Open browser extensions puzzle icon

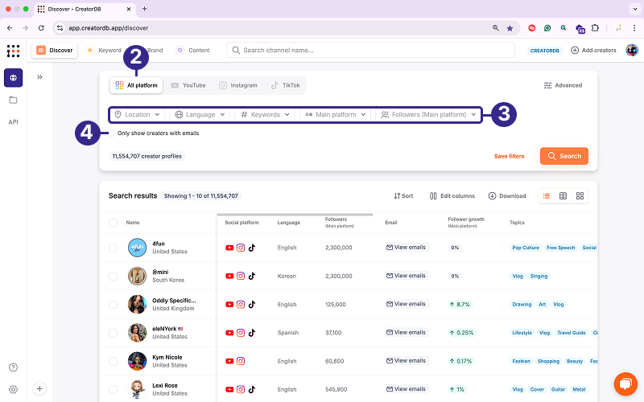pyautogui.click(x=595, y=28)
